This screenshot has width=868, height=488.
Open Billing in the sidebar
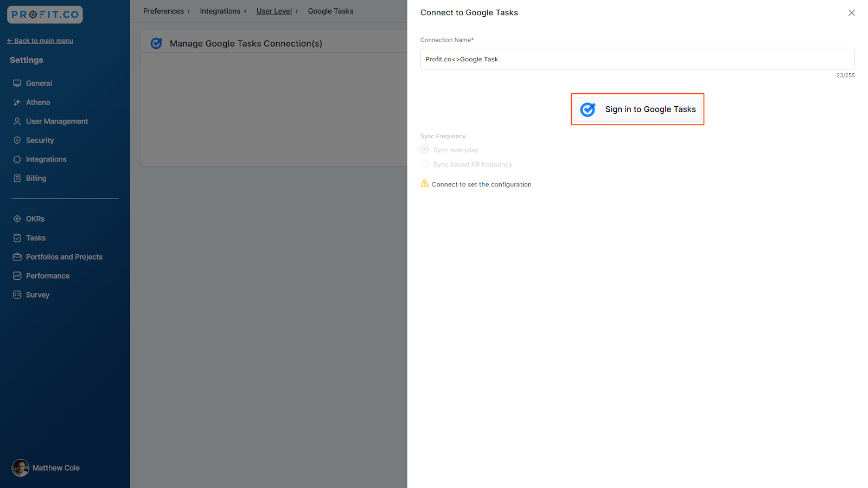(x=36, y=178)
